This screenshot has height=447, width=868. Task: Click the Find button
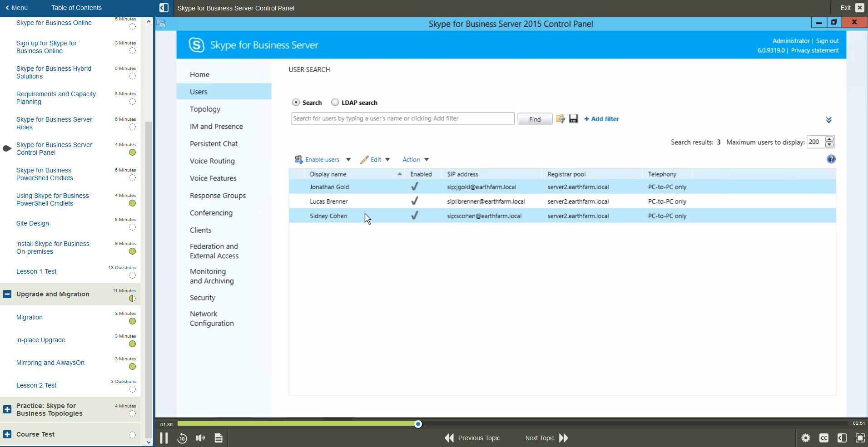(535, 119)
